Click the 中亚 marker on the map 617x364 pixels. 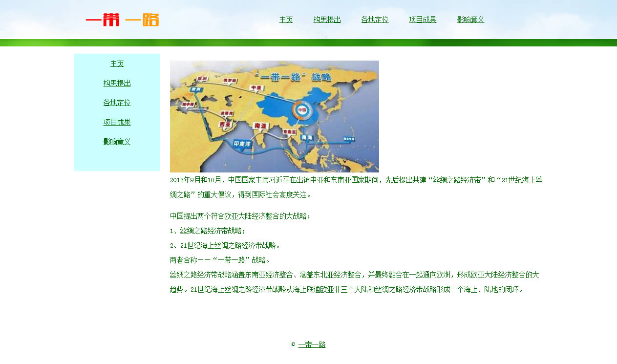pyautogui.click(x=256, y=87)
